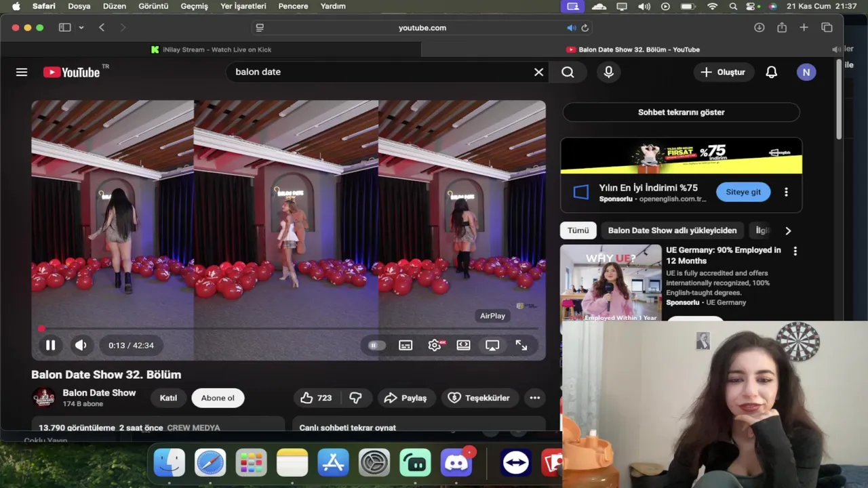The width and height of the screenshot is (868, 488).
Task: Open more actions below the video
Action: tap(535, 398)
